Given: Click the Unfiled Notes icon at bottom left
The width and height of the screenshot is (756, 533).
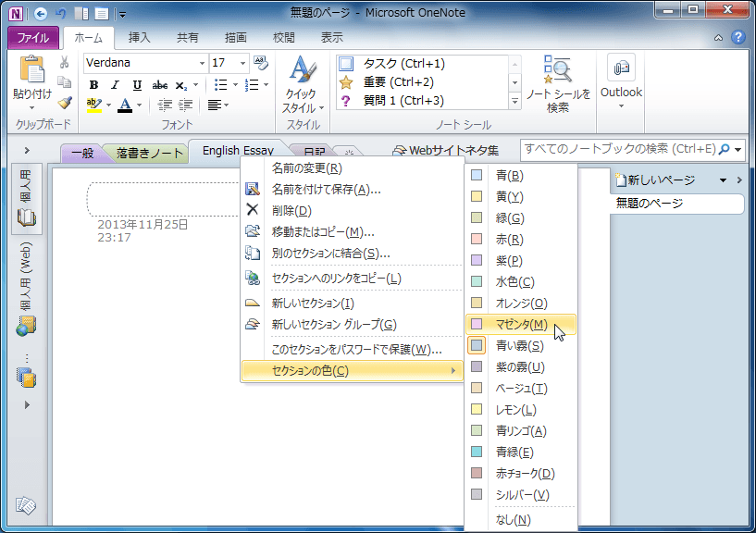Looking at the screenshot, I should click(x=26, y=505).
